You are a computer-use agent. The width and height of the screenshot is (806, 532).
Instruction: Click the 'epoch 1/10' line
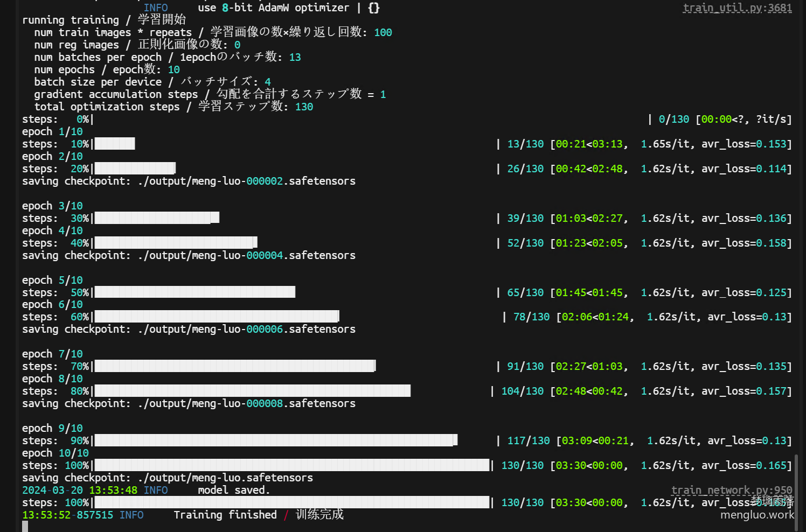(x=52, y=131)
